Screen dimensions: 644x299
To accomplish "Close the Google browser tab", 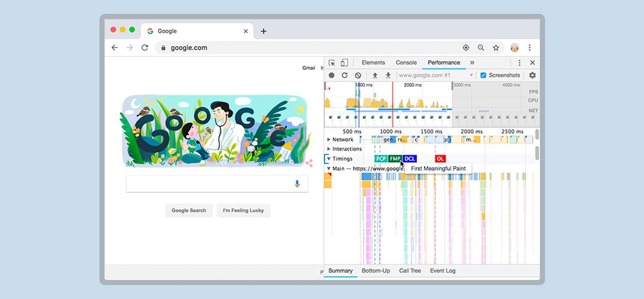I will pos(246,31).
